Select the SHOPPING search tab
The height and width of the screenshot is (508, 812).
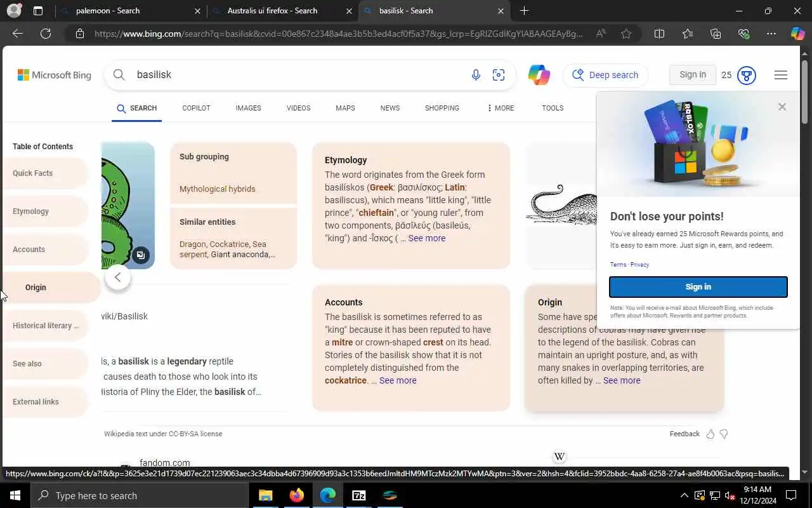pyautogui.click(x=442, y=108)
